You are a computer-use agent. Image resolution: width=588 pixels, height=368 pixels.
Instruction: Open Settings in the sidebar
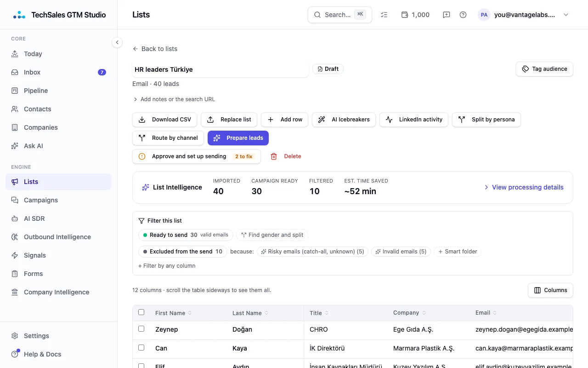(x=58, y=336)
